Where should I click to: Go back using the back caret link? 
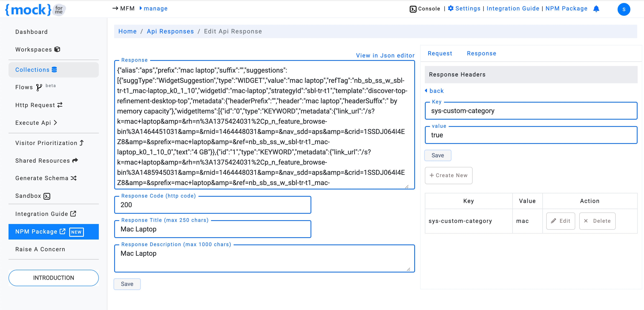[434, 90]
